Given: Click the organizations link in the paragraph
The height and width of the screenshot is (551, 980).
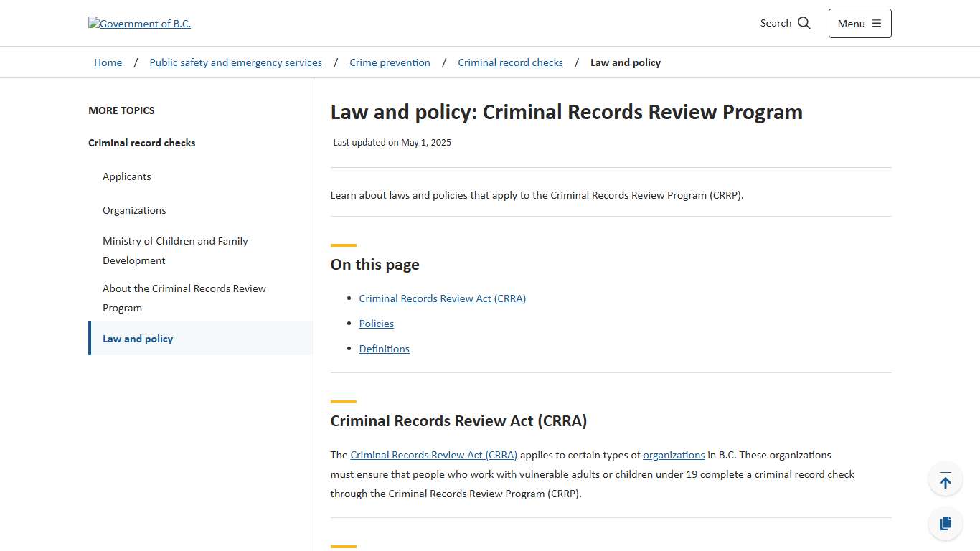Looking at the screenshot, I should [x=674, y=455].
